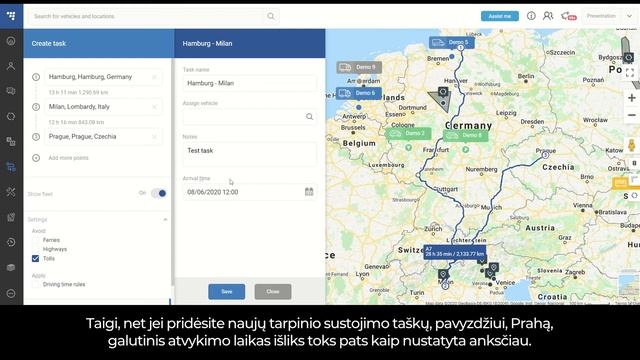Click the Assist me button
The image size is (640, 360).
(x=500, y=16)
